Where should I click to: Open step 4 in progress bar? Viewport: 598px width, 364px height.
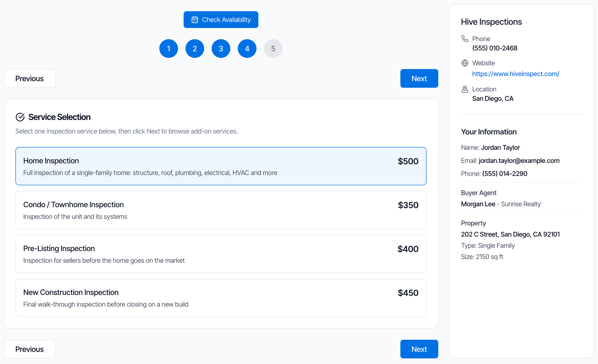pyautogui.click(x=247, y=48)
